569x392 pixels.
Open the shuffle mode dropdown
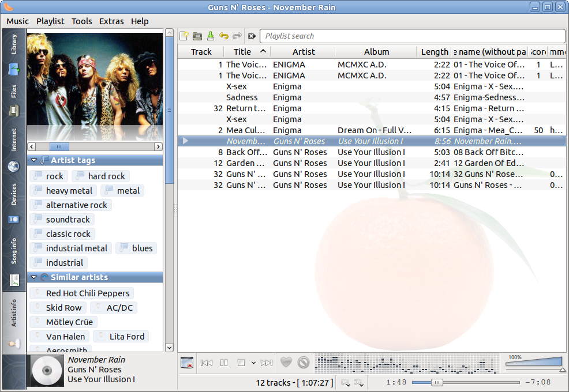coord(358,383)
